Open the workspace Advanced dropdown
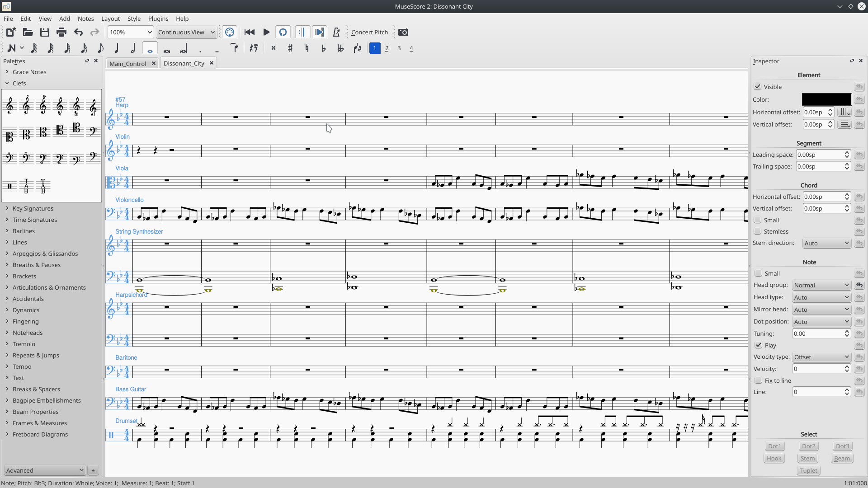 pos(44,470)
